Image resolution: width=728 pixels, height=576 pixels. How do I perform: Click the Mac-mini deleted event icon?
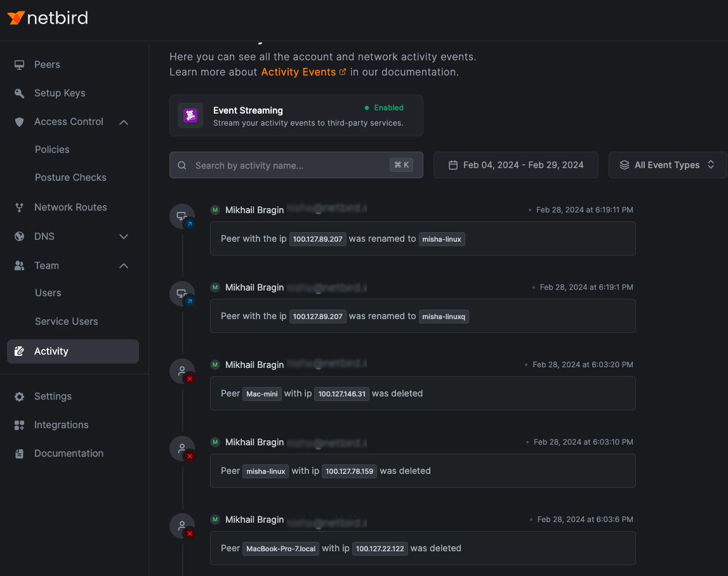182,371
